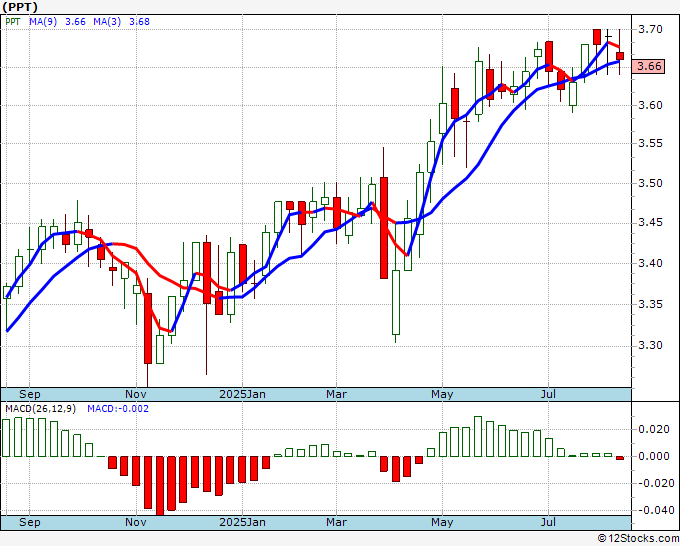Click Sep on the price chart time axis
This screenshot has height=546, width=680.
tap(29, 394)
